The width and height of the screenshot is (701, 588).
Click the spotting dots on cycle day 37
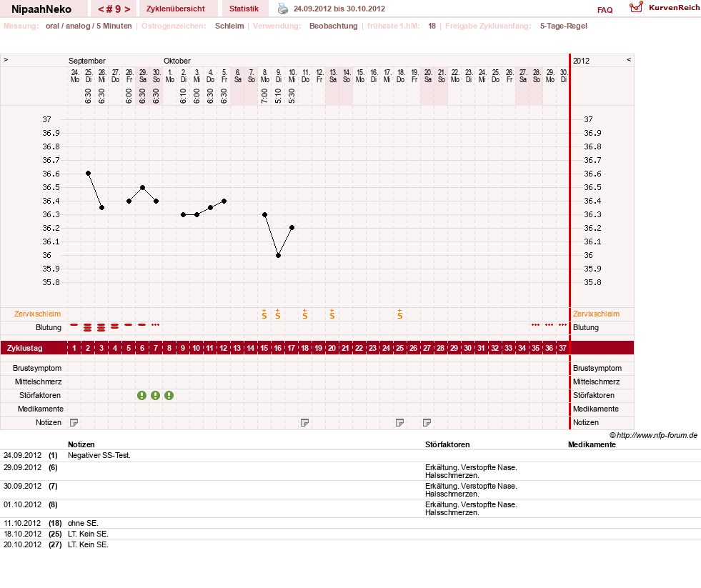pos(563,324)
